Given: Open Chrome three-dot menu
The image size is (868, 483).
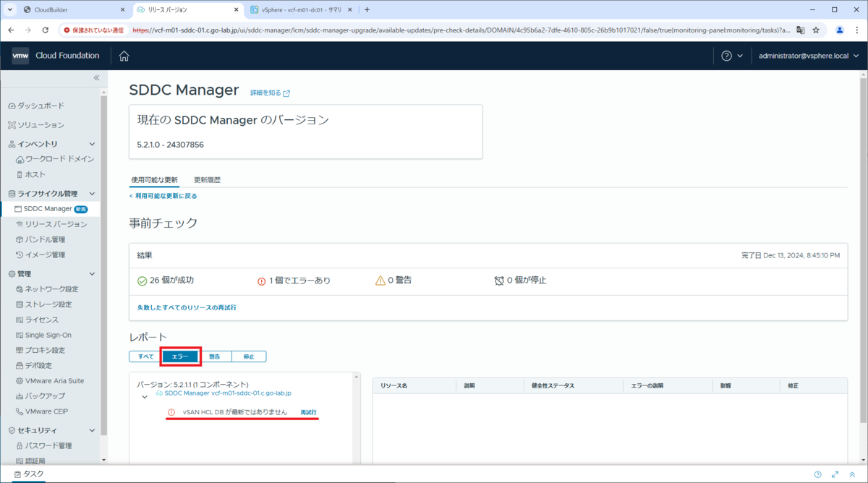Looking at the screenshot, I should click(x=857, y=30).
